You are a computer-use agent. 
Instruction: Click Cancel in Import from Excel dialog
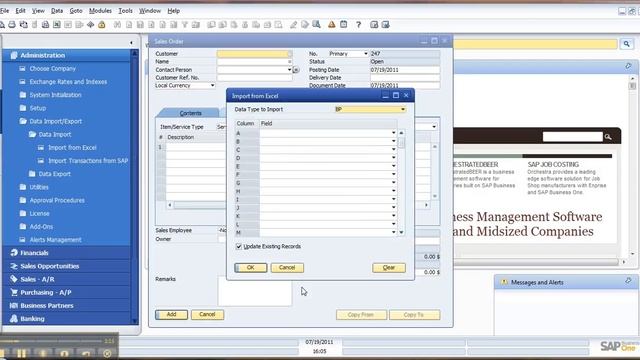[x=287, y=268]
